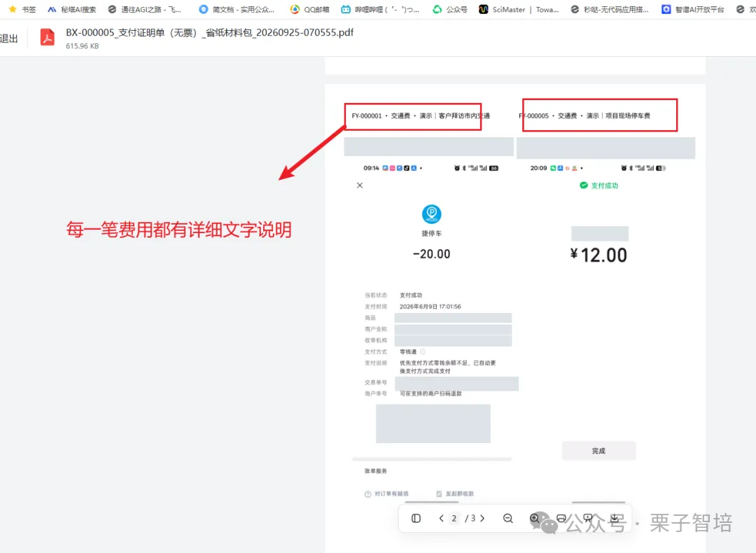
Task: Open the 秘塔AI搜索 bookmark
Action: tap(72, 9)
